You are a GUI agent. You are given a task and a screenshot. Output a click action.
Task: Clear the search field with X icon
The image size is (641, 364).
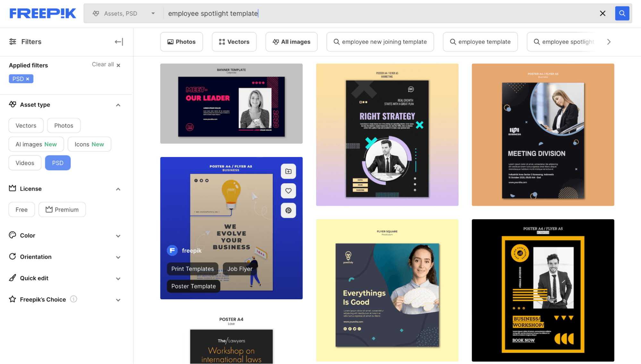pyautogui.click(x=603, y=13)
